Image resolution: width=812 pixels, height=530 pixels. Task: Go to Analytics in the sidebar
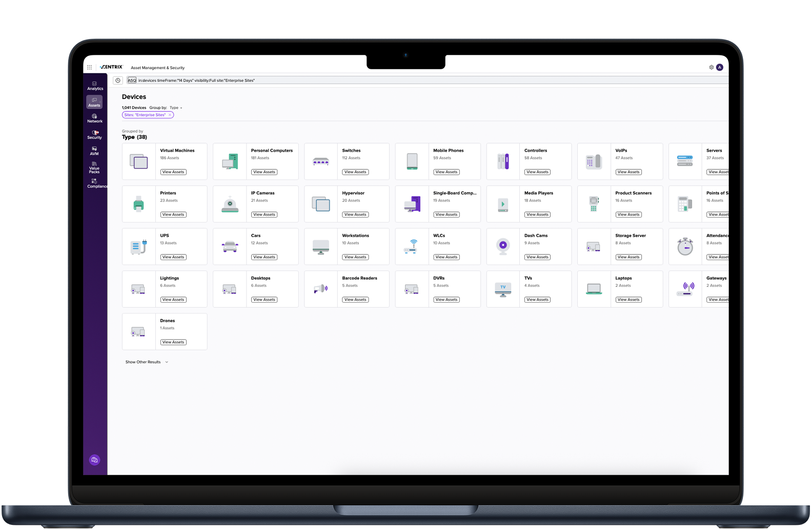[x=95, y=86]
